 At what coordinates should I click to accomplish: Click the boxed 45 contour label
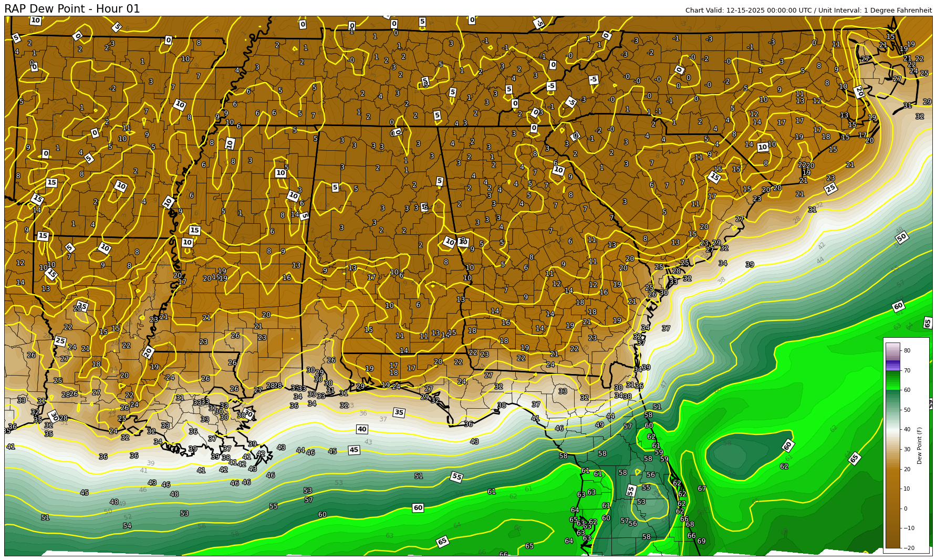click(354, 450)
